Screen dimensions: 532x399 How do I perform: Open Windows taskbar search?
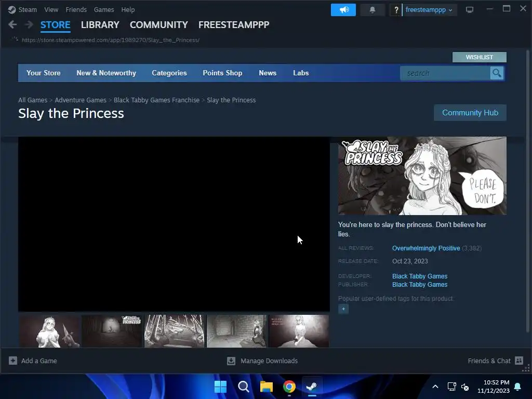pos(243,387)
